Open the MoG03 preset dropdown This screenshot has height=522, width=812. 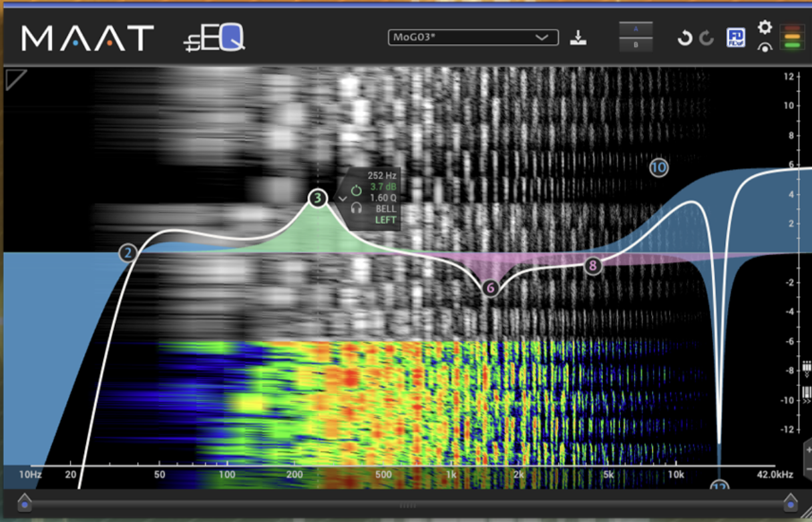473,37
